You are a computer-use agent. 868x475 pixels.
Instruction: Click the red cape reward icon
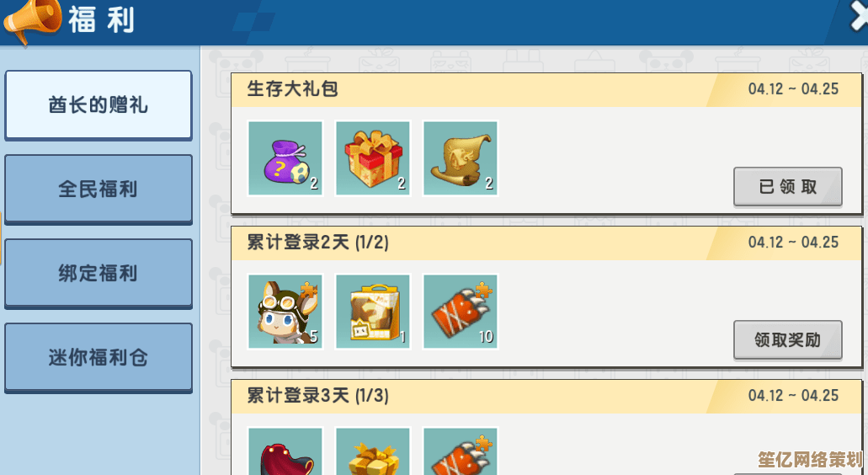click(285, 451)
